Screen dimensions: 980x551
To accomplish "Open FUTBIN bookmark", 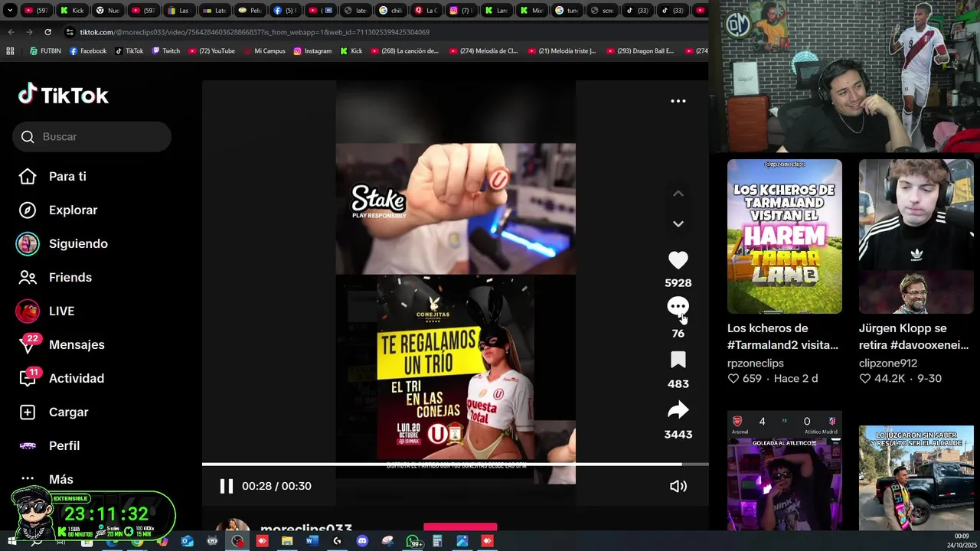I will (x=45, y=51).
